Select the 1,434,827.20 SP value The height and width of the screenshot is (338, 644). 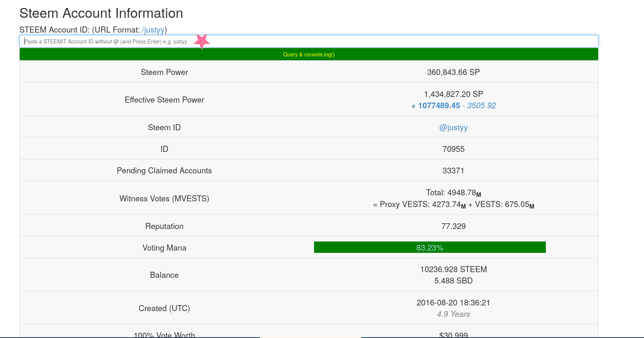click(x=453, y=94)
